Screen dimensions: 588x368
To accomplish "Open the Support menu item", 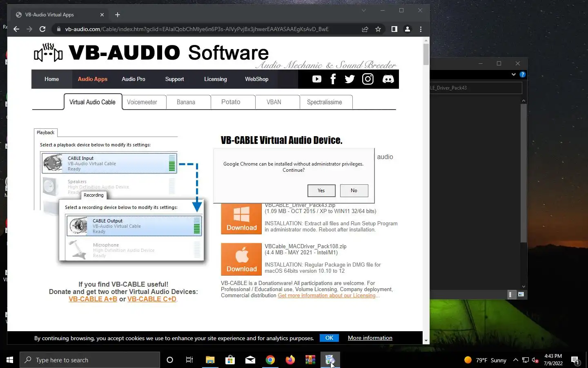I will point(174,79).
